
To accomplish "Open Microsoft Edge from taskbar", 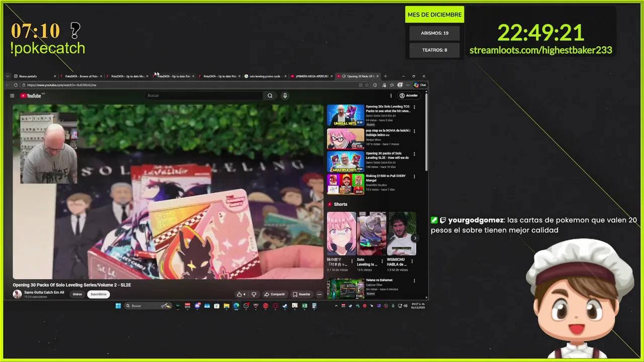I will [236, 306].
